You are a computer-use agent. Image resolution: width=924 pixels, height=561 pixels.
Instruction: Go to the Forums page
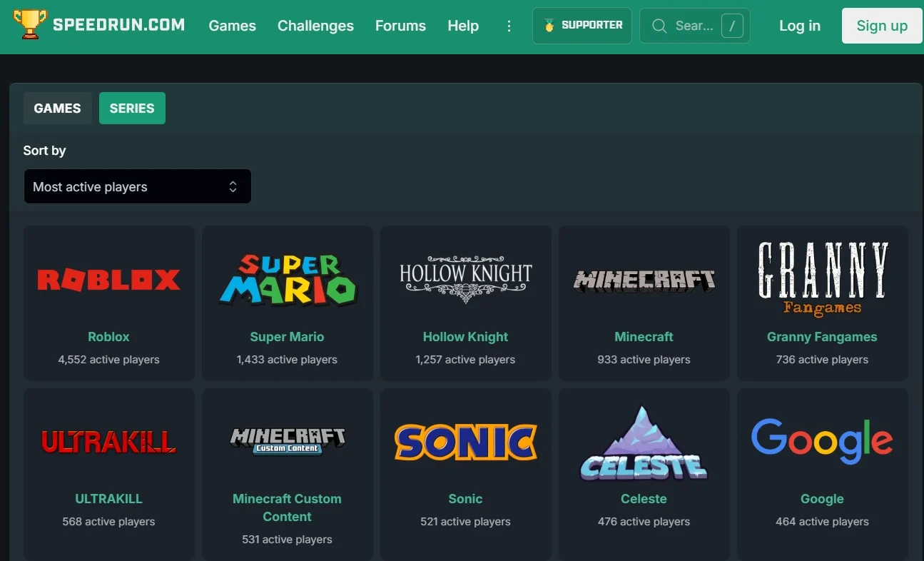(x=400, y=26)
